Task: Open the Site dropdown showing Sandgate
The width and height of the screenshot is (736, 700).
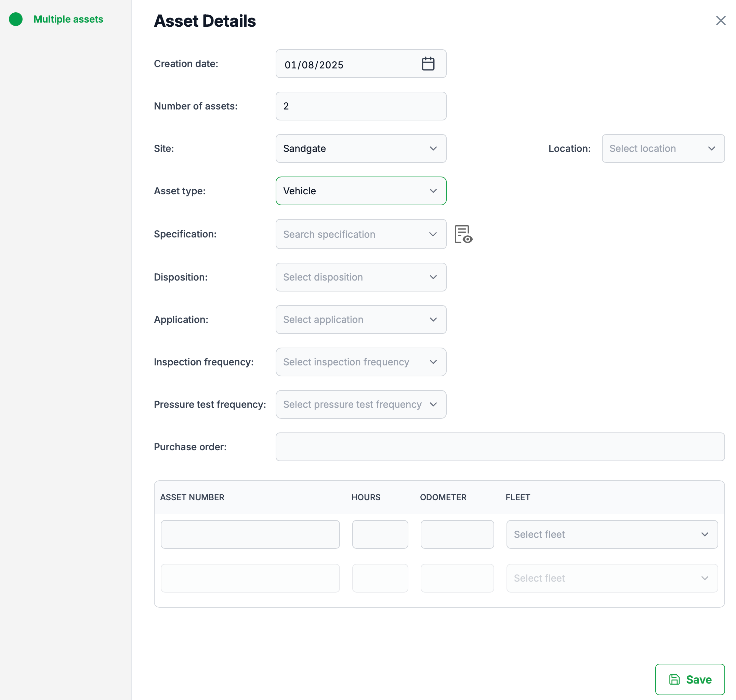Action: pyautogui.click(x=360, y=148)
